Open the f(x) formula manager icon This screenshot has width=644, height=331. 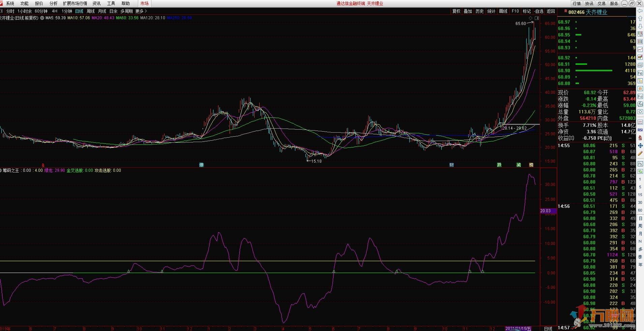[640, 104]
